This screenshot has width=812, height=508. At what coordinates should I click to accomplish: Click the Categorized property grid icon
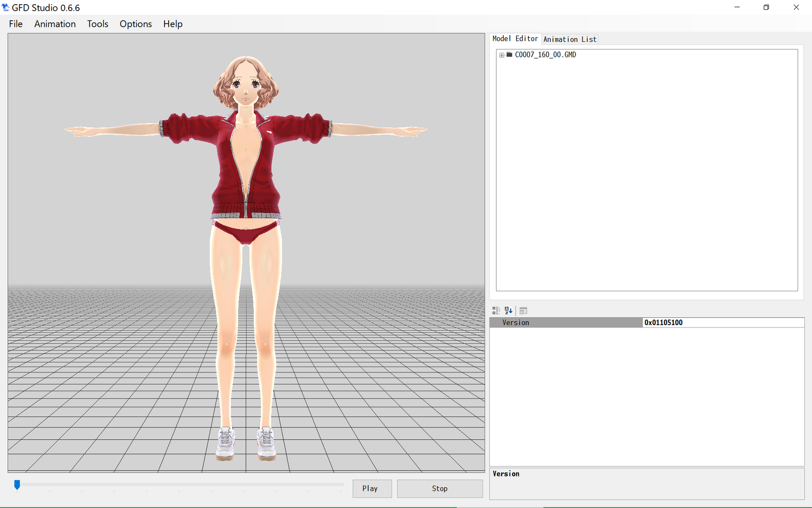[496, 310]
